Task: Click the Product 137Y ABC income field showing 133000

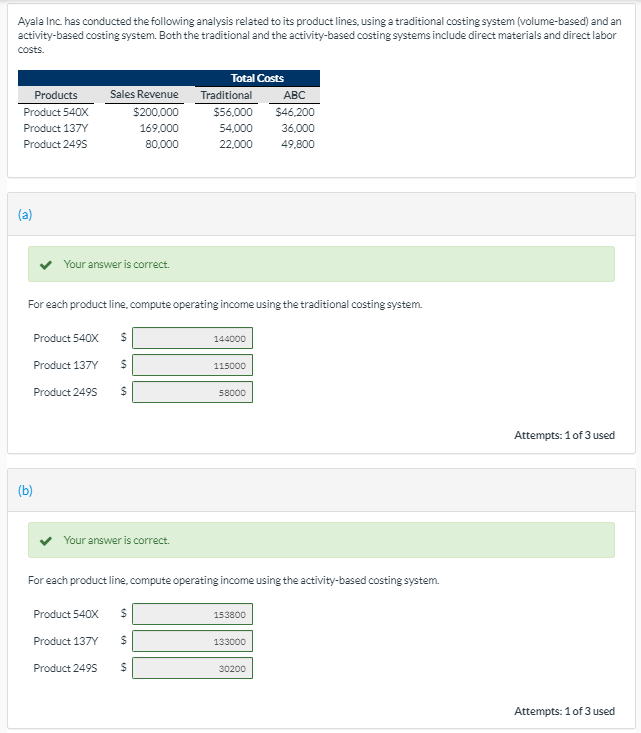Action: pos(192,641)
